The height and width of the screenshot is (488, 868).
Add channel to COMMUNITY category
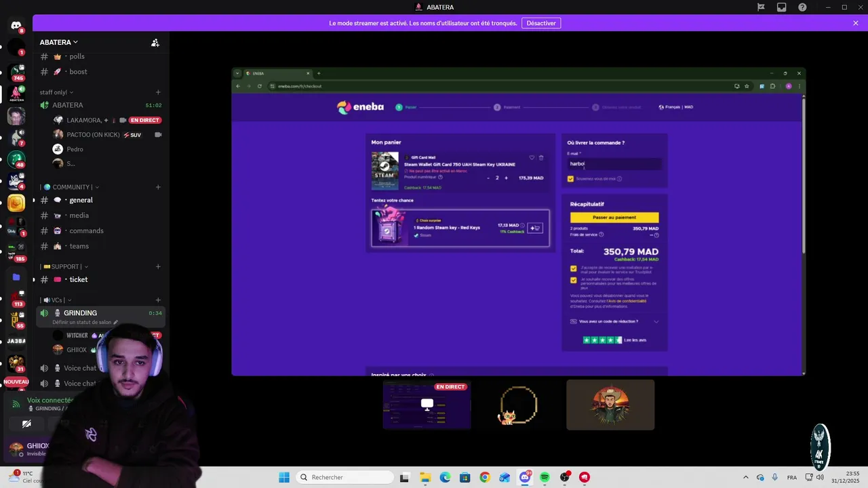coord(158,187)
